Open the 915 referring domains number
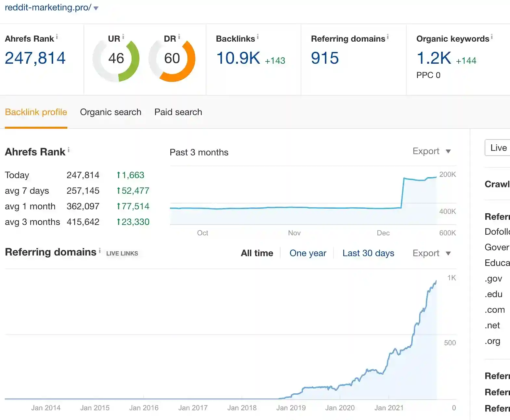Image resolution: width=510 pixels, height=420 pixels. coord(325,58)
